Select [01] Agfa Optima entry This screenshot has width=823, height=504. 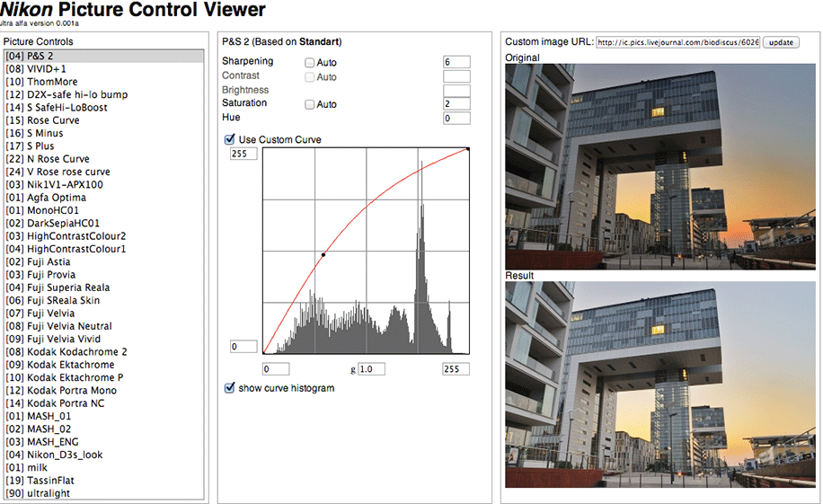tap(104, 198)
